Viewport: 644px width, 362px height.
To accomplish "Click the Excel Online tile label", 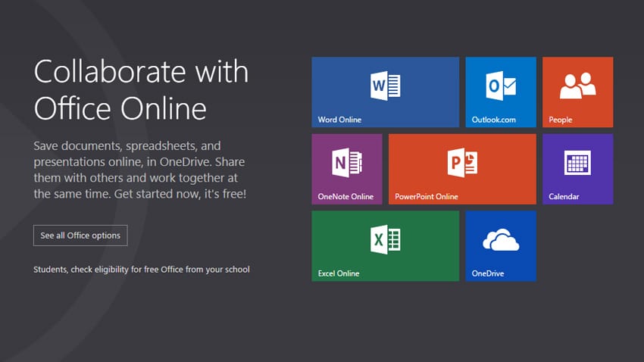I will coord(339,273).
